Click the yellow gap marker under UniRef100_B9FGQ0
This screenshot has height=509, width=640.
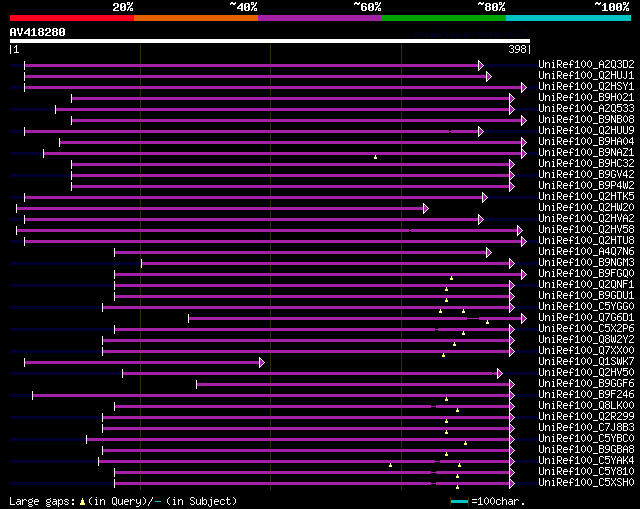(451, 278)
